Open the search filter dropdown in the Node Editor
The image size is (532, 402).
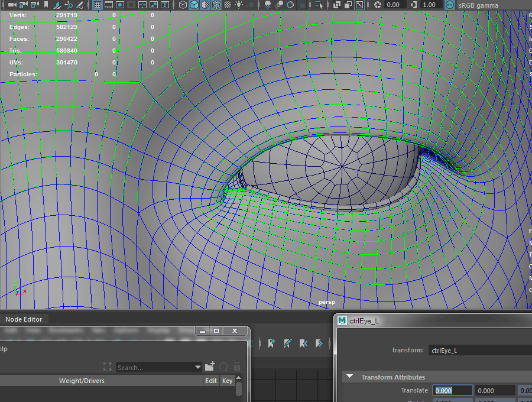coord(197,367)
